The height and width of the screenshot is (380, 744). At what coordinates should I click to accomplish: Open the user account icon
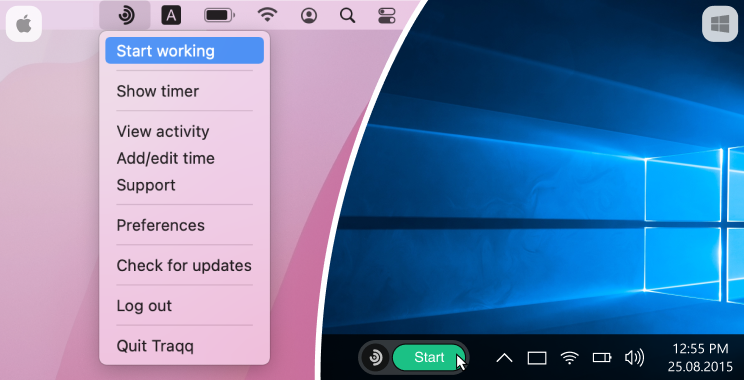coord(309,16)
